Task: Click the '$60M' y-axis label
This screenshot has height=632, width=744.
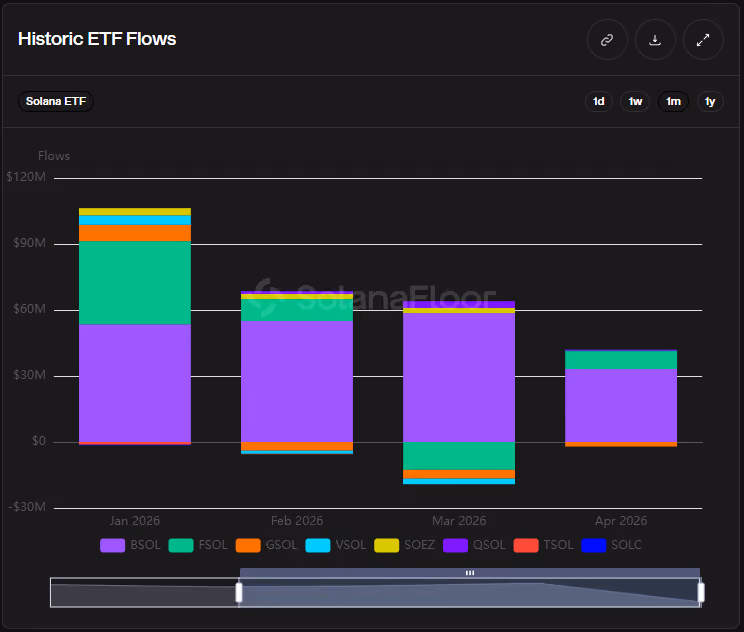Action: click(29, 309)
